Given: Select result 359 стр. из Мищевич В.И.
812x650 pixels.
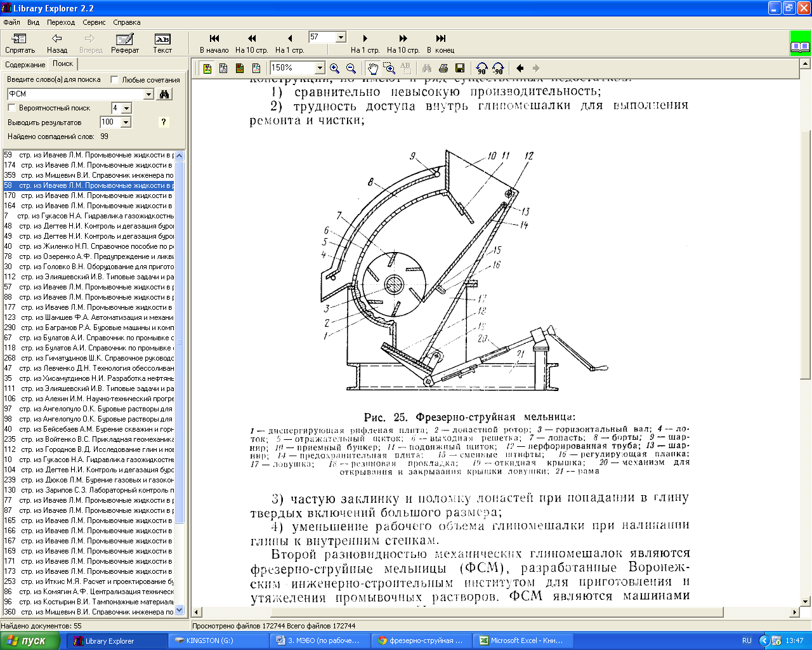Looking at the screenshot, I should click(88, 175).
